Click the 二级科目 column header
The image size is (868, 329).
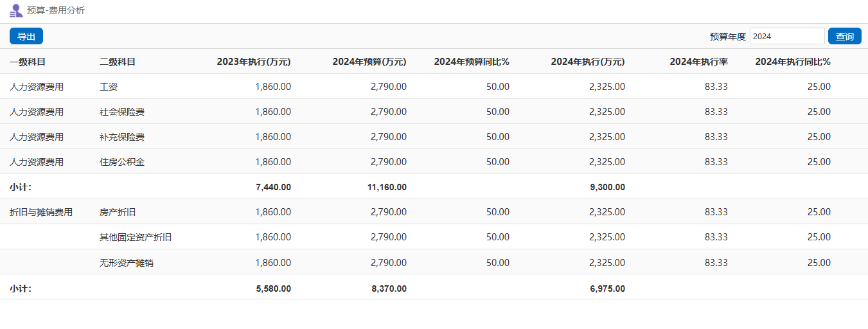coord(118,62)
